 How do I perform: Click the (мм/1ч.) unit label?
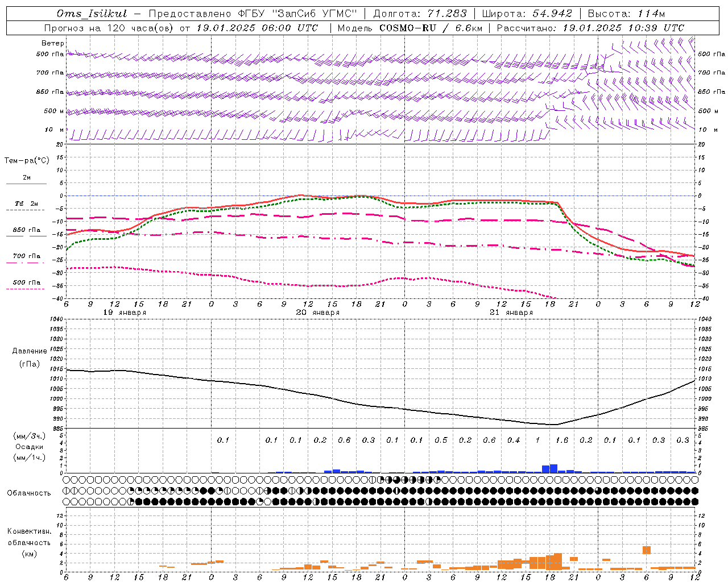(30, 458)
